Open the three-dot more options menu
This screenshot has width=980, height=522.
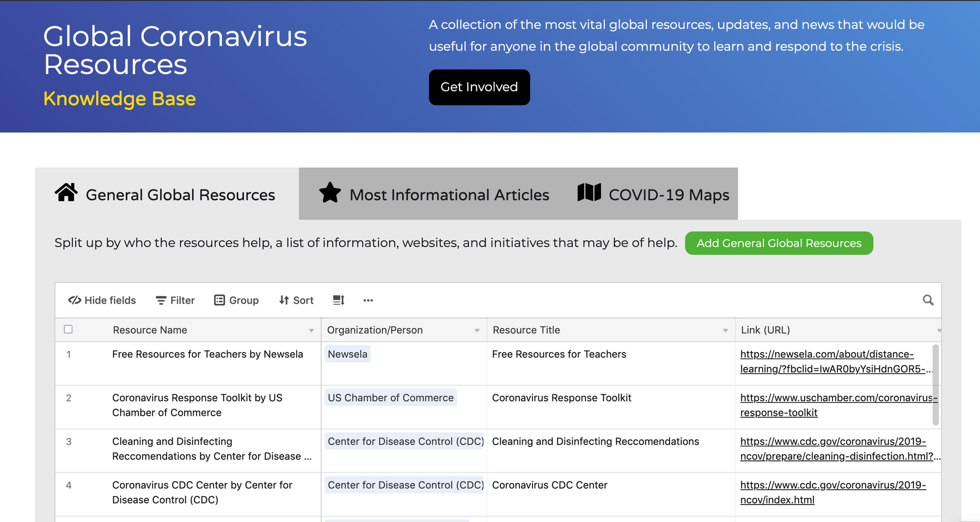[x=368, y=300]
